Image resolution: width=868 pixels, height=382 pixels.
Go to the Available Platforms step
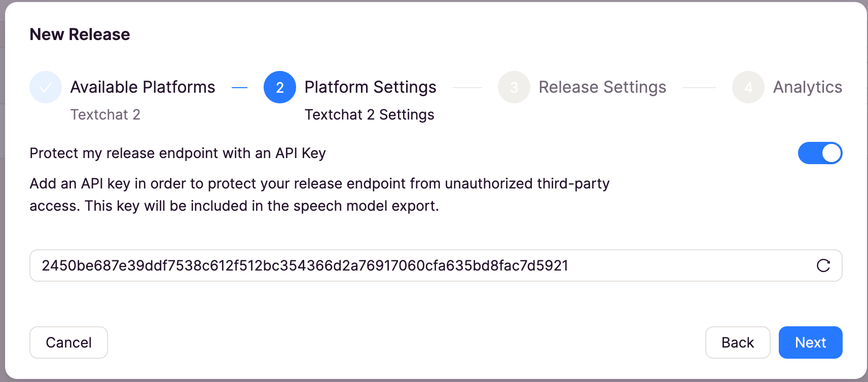pyautogui.click(x=142, y=87)
